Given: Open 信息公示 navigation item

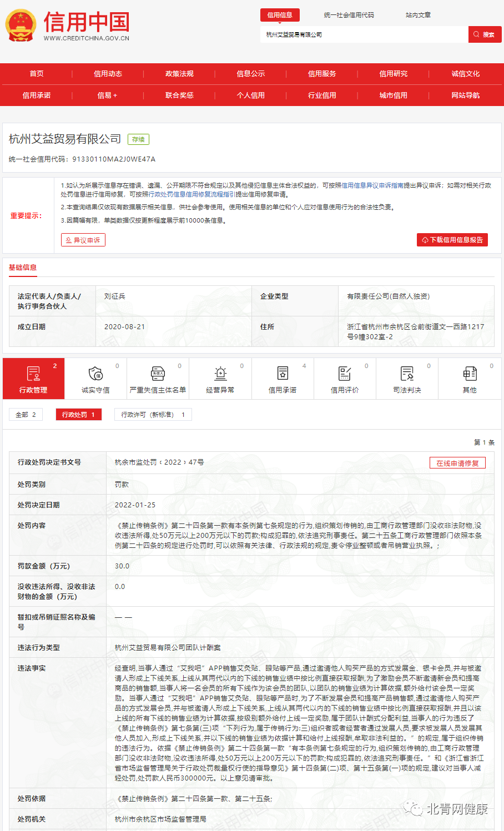Looking at the screenshot, I should (251, 74).
